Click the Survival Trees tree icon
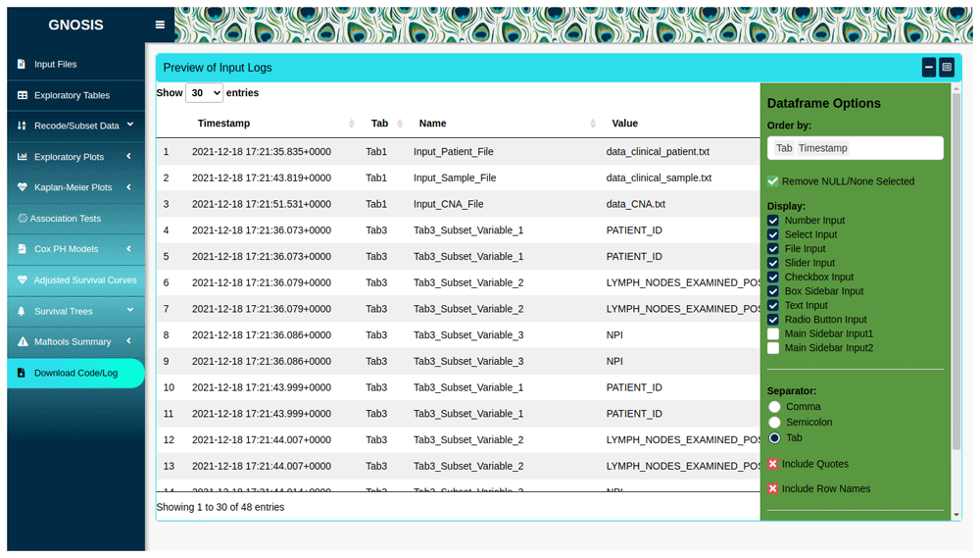The height and width of the screenshot is (558, 980). point(22,312)
